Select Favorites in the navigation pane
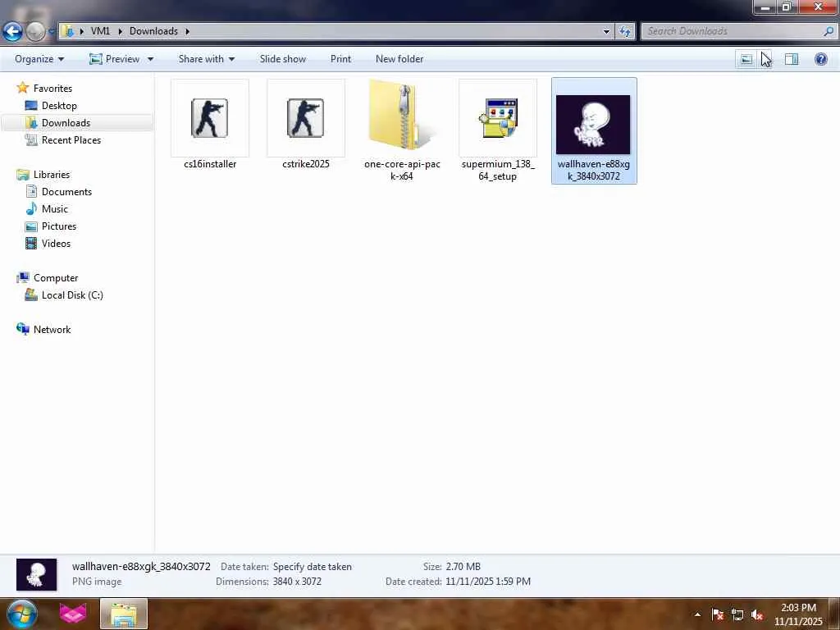The height and width of the screenshot is (630, 840). point(52,89)
